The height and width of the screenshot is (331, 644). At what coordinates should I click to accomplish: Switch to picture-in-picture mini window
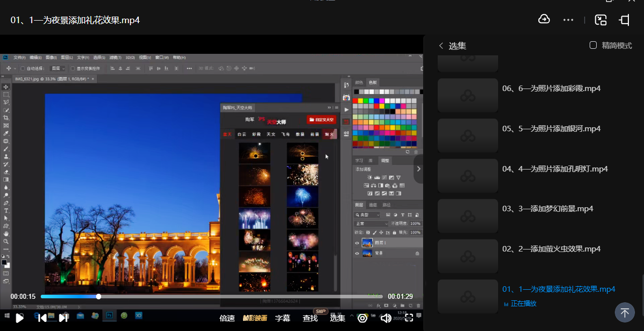pyautogui.click(x=601, y=20)
